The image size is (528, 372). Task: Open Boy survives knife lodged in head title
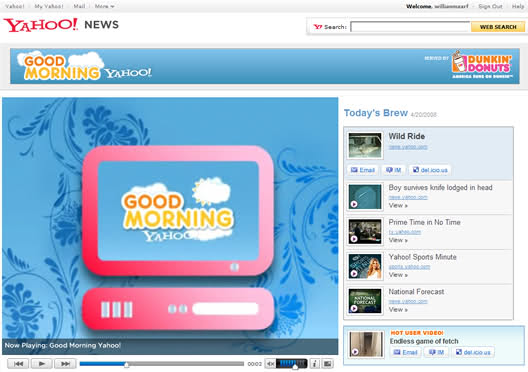(440, 188)
